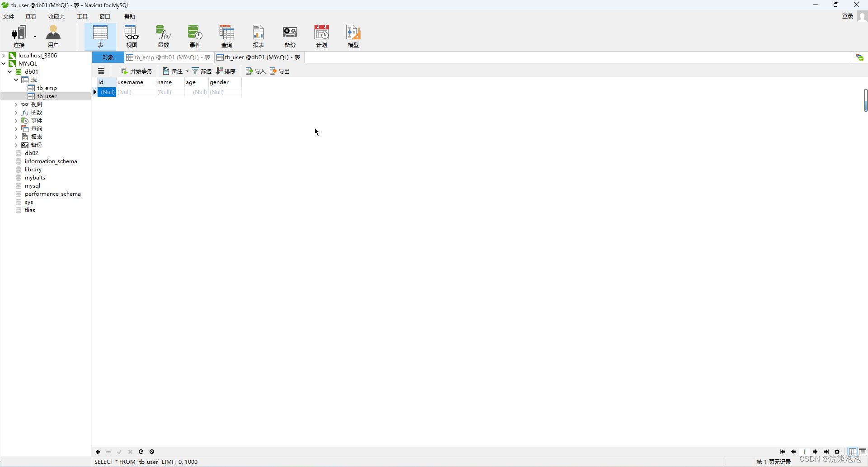Select the Event (事件) toolbar icon
The width and height of the screenshot is (868, 467).
pos(195,36)
